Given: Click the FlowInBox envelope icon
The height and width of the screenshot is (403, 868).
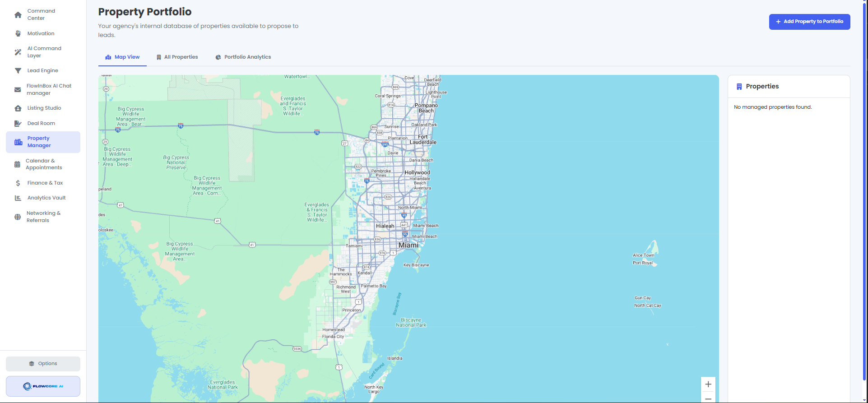Looking at the screenshot, I should coord(18,89).
